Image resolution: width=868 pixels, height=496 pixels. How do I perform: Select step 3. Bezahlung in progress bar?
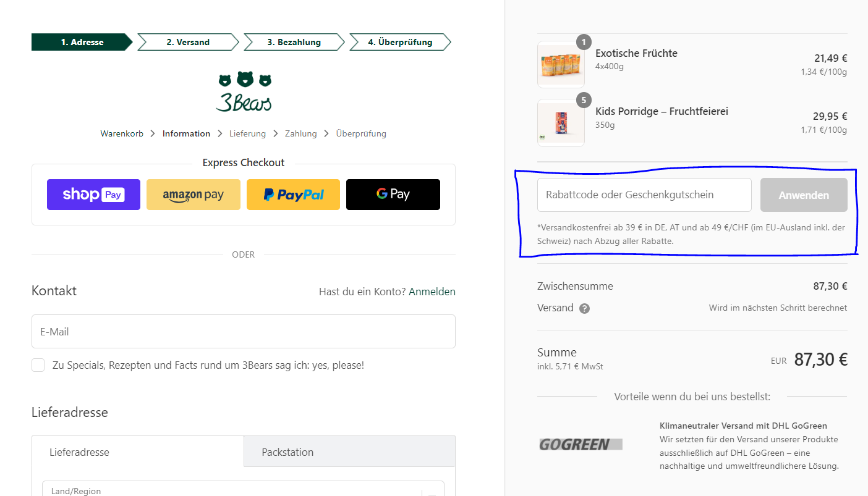[x=294, y=42]
